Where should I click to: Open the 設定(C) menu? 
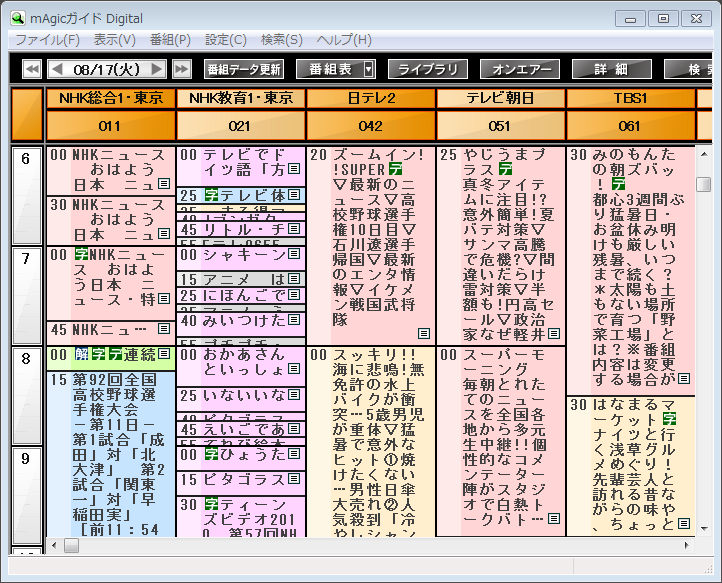point(225,39)
